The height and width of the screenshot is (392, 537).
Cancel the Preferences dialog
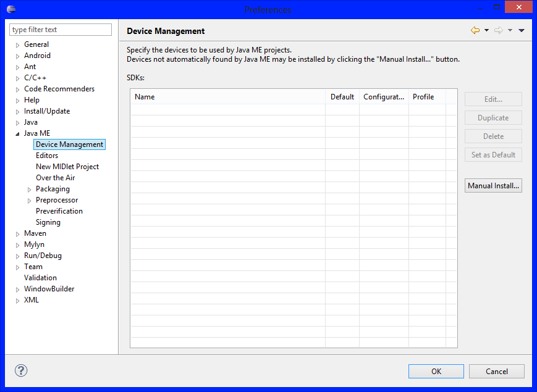click(x=496, y=371)
